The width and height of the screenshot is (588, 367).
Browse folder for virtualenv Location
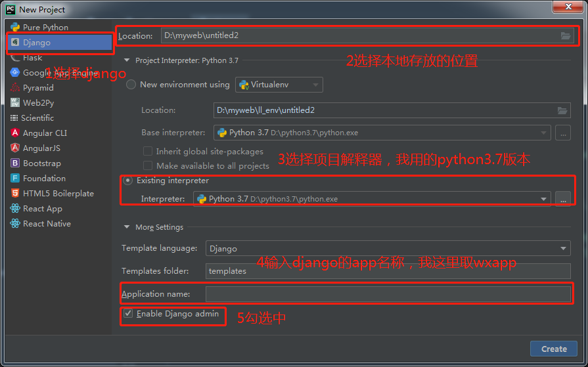click(x=562, y=110)
